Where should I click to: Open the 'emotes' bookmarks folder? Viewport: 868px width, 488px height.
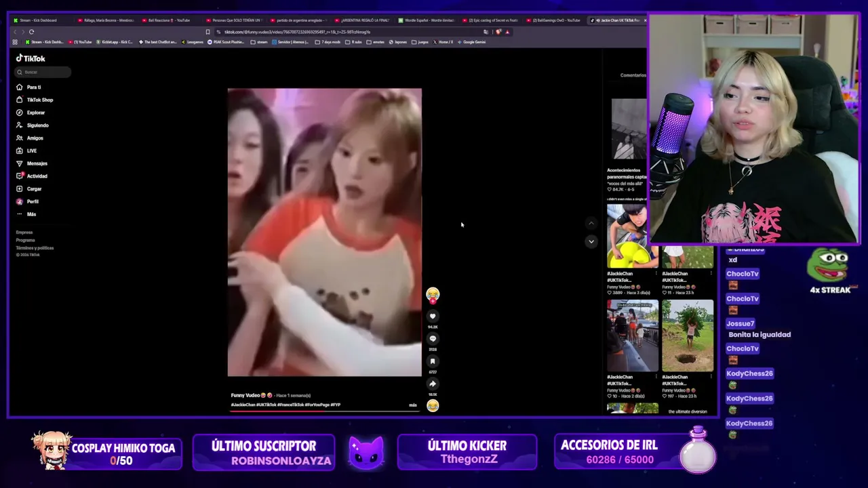point(376,42)
